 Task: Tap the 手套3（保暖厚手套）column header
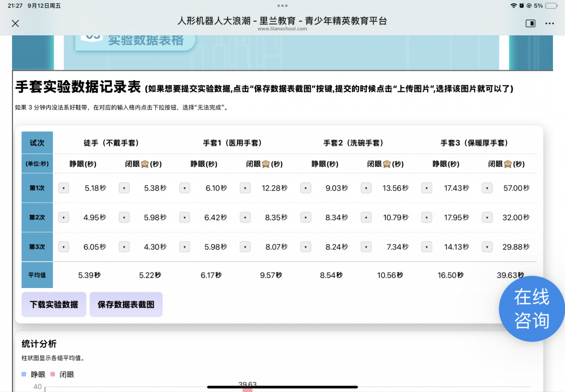(474, 143)
